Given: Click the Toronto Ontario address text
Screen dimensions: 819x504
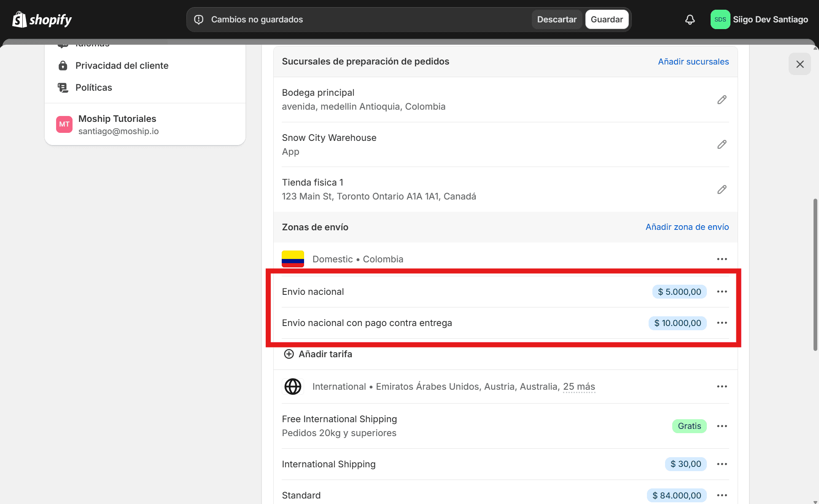Looking at the screenshot, I should pyautogui.click(x=379, y=196).
